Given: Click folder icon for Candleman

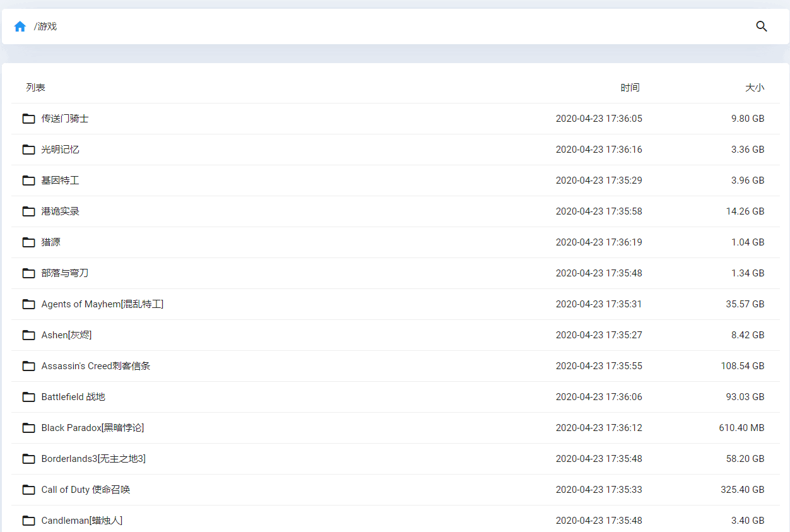Looking at the screenshot, I should coord(28,521).
